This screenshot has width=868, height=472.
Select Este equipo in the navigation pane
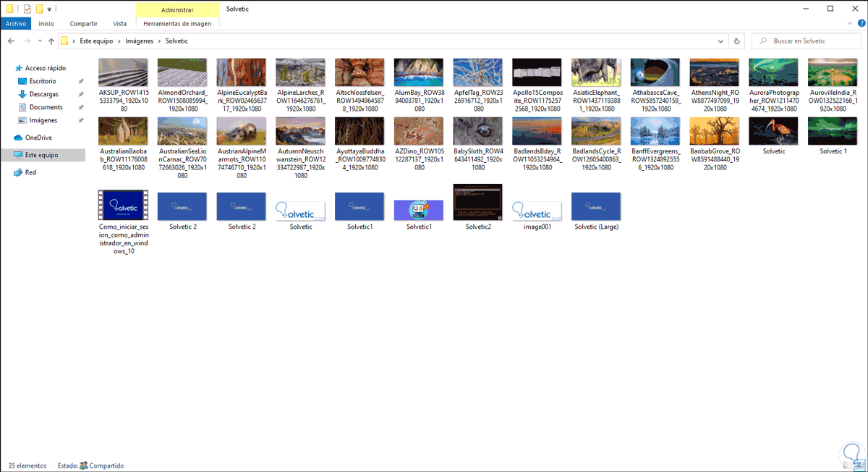42,155
